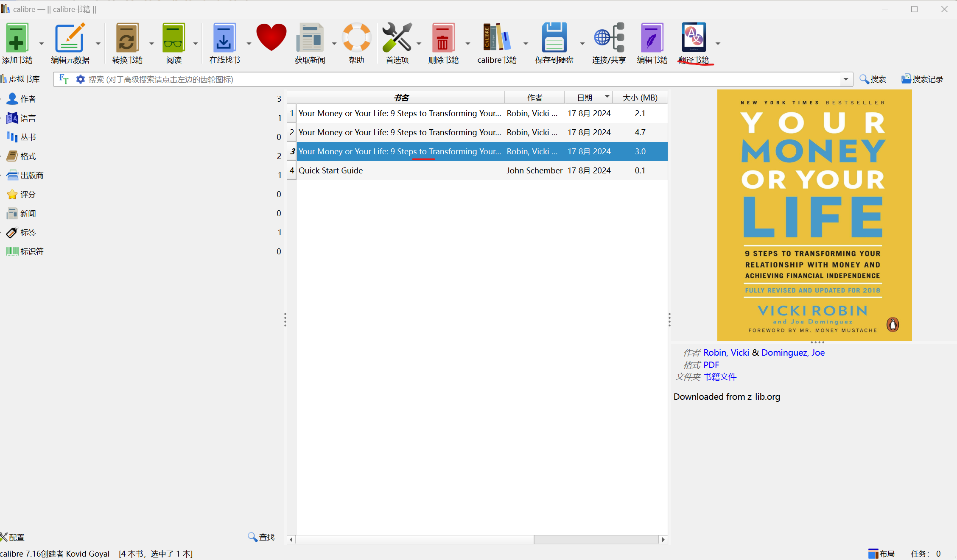
Task: Sort by 大小 (MB) column header
Action: tap(640, 98)
